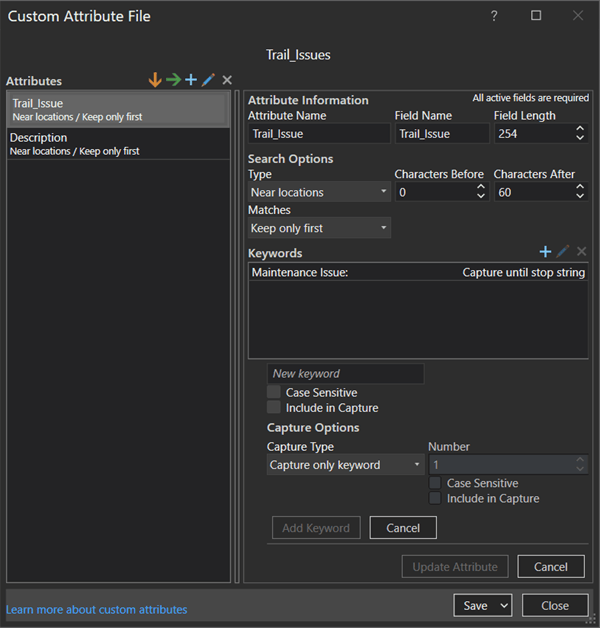Screen dimensions: 600x628
Task: Cancel the attribute update
Action: (x=551, y=567)
